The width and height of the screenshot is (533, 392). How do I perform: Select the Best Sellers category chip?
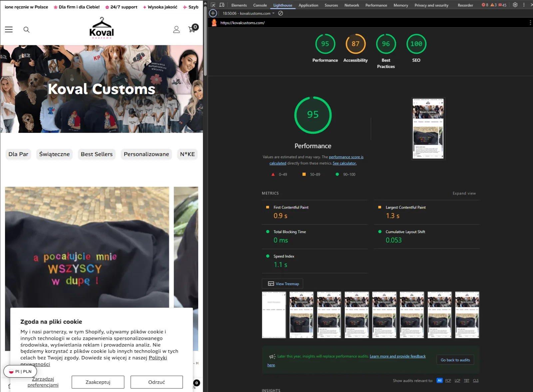pyautogui.click(x=97, y=154)
